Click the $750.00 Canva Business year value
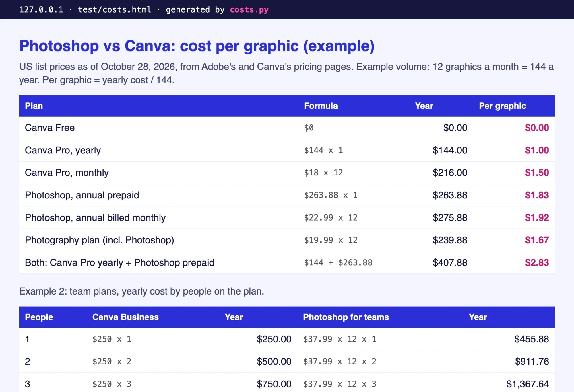Viewport: 574px width, 392px height. click(x=274, y=384)
